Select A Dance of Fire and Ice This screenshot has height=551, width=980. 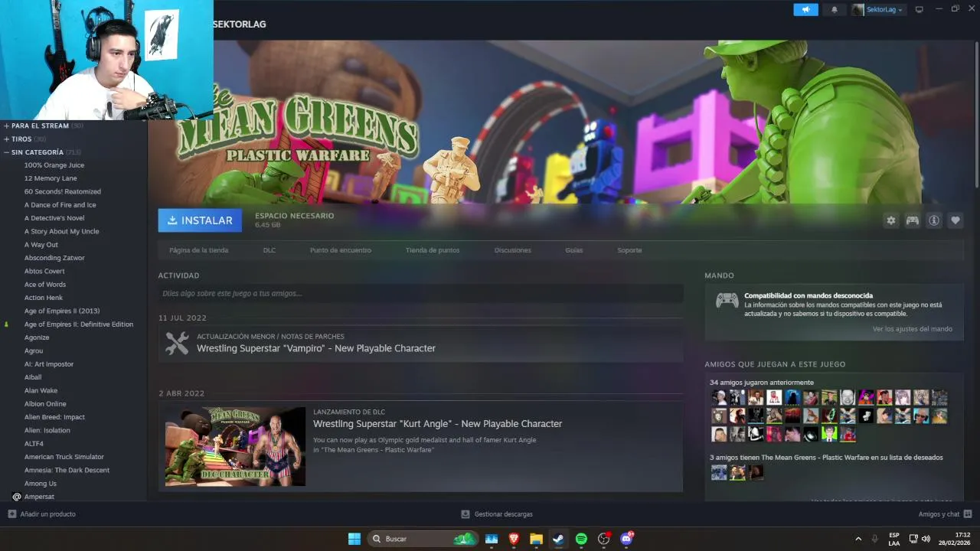point(60,205)
